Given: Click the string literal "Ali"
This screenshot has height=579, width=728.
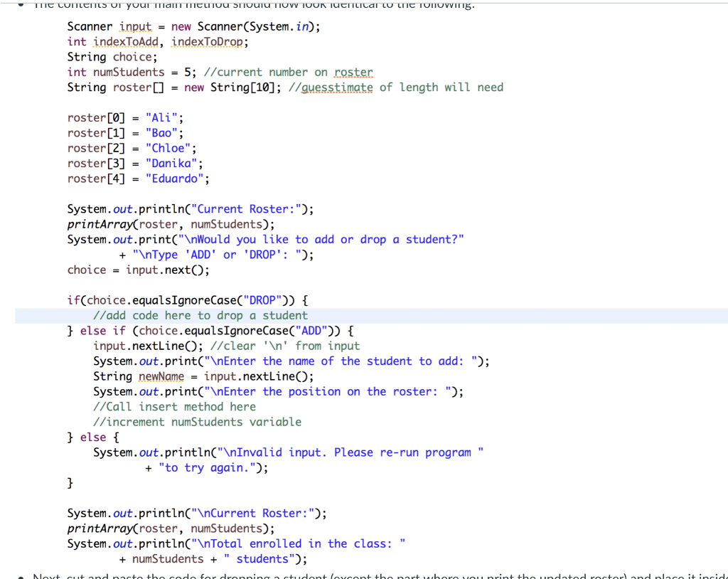Looking at the screenshot, I should click(x=161, y=117).
